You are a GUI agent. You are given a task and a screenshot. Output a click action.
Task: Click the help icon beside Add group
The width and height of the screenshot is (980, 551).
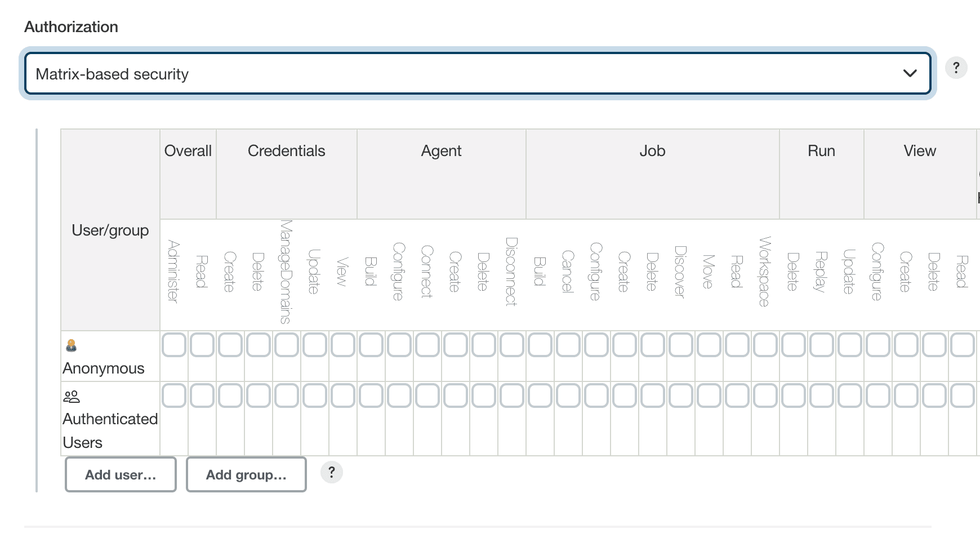click(332, 473)
